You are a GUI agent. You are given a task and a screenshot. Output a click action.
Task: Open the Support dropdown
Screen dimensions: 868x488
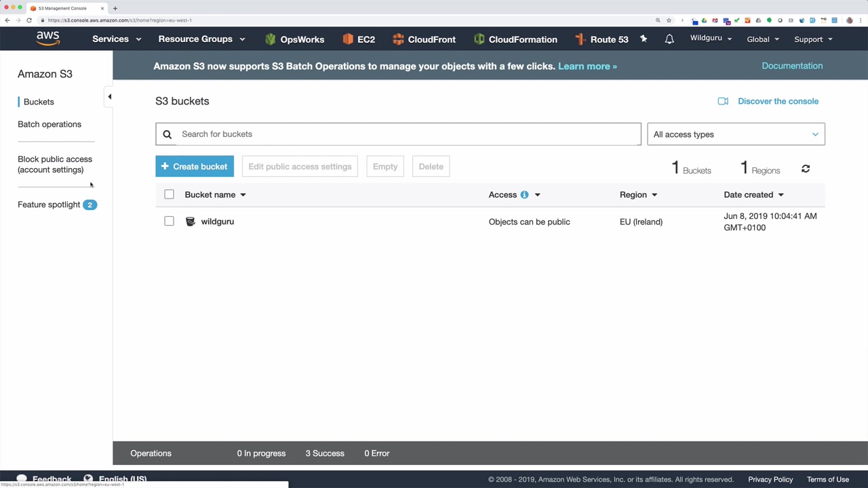click(813, 39)
